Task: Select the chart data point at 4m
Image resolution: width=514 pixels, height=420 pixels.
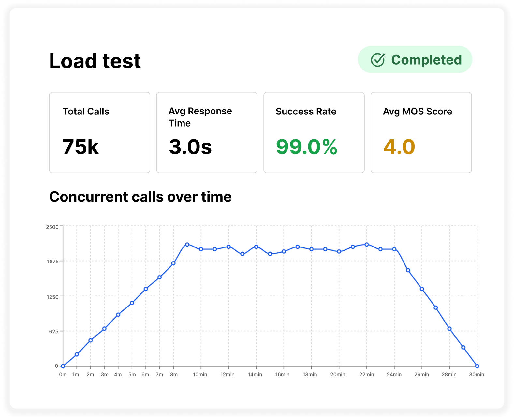Action: pos(118,315)
